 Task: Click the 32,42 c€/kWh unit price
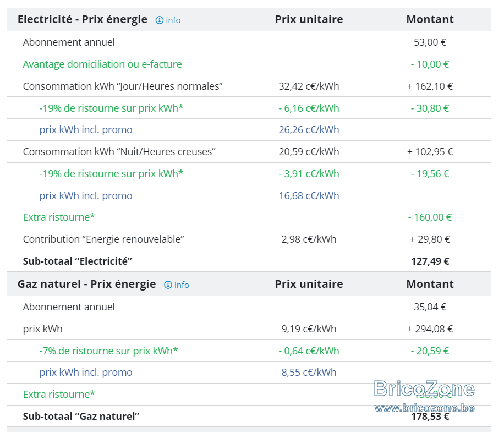click(309, 86)
